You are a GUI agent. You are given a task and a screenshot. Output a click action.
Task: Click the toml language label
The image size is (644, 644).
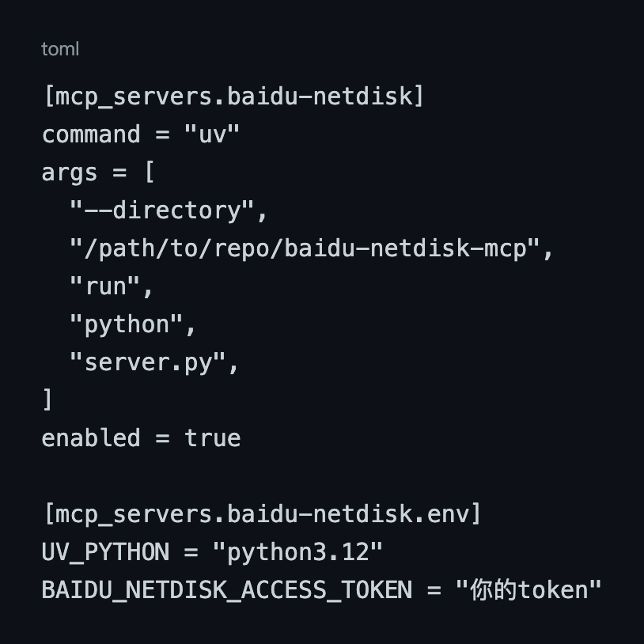click(60, 49)
